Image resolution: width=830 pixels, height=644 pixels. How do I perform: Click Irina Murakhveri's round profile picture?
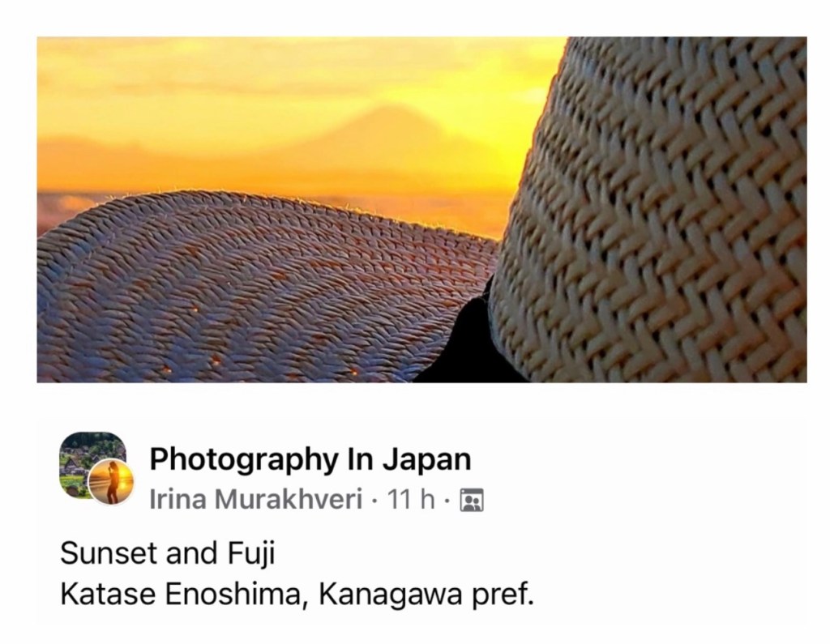[x=110, y=481]
